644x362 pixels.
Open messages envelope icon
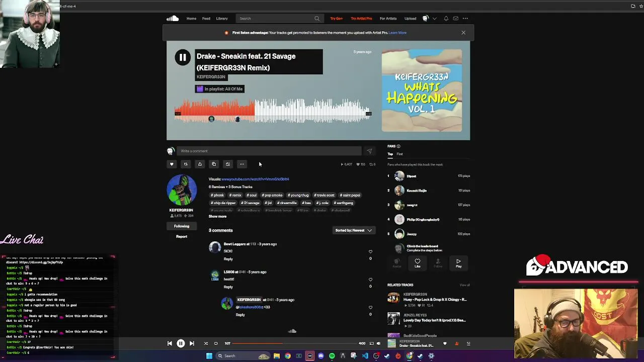click(455, 19)
